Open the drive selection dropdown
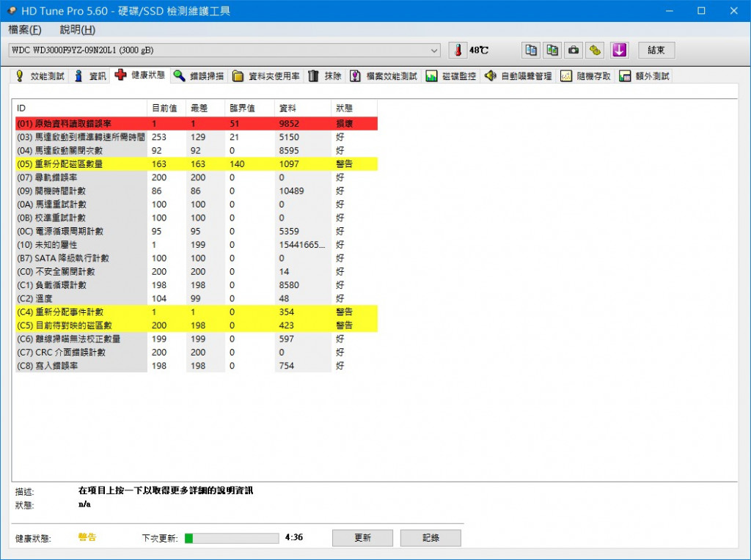Viewport: 751px width, 560px height. pyautogui.click(x=224, y=51)
